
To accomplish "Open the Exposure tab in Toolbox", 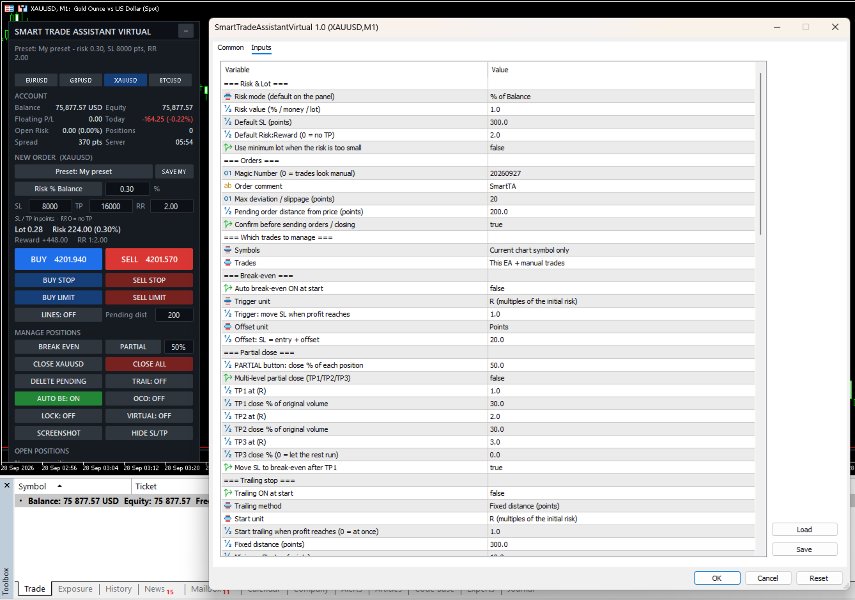I will [75, 589].
